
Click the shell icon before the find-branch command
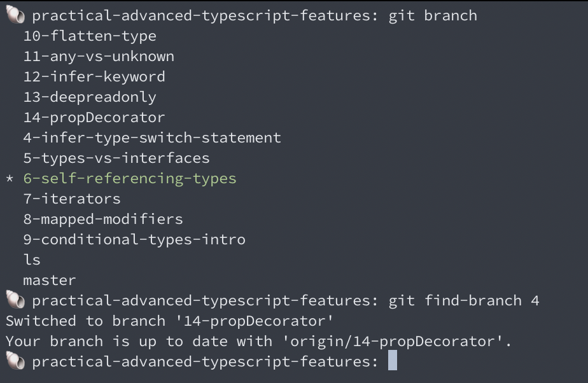pyautogui.click(x=15, y=300)
